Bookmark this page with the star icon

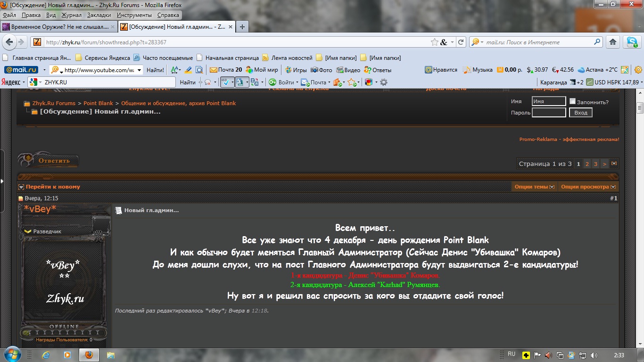coord(434,42)
